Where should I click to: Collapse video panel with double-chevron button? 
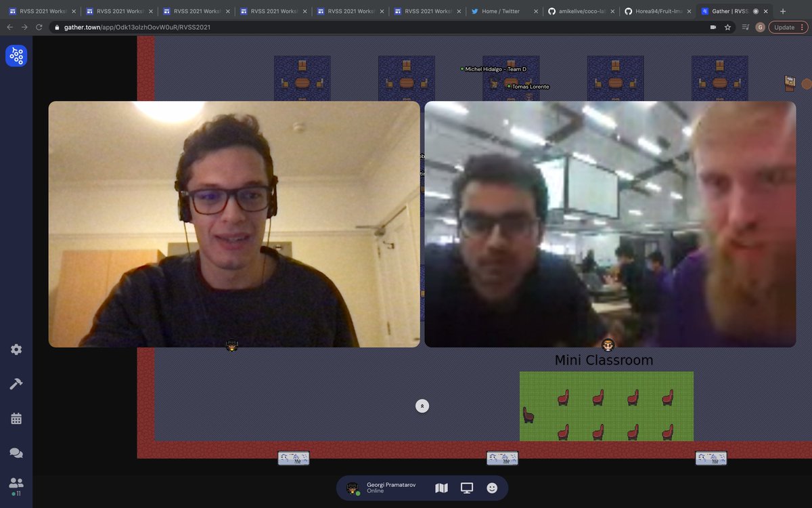pos(422,406)
